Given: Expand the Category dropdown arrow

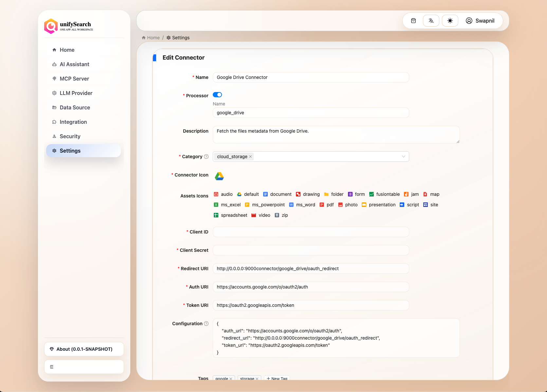Looking at the screenshot, I should [403, 157].
